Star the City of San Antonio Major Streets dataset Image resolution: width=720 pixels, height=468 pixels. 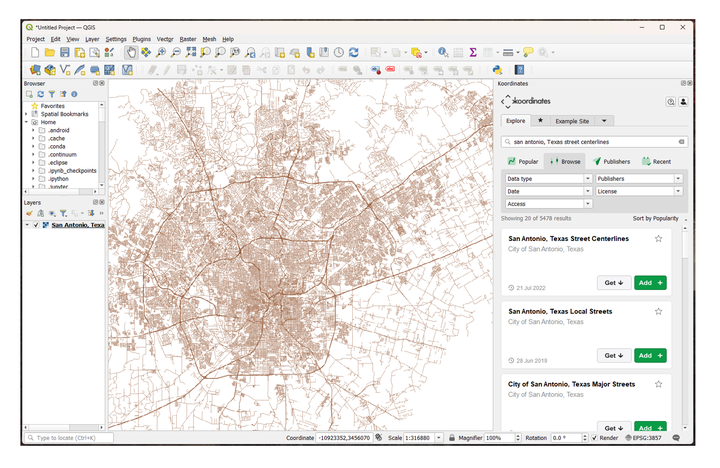(x=658, y=384)
